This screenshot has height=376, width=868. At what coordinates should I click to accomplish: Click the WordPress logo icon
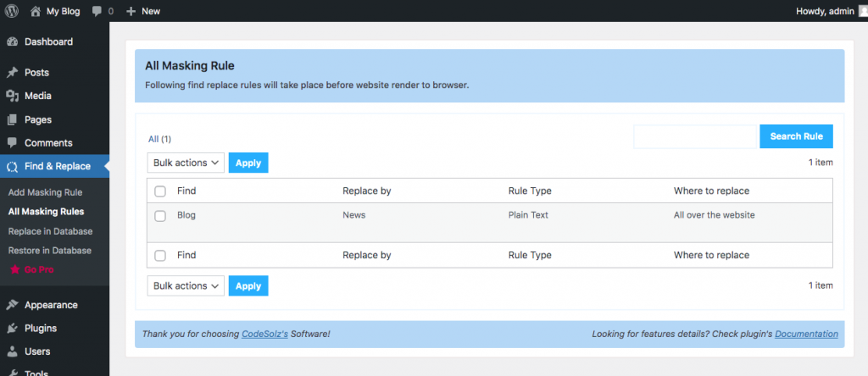(x=12, y=11)
